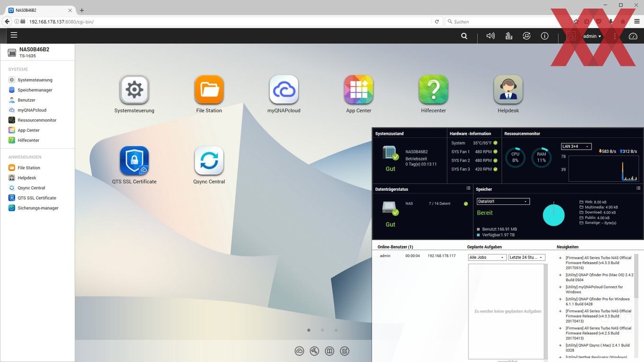The height and width of the screenshot is (362, 644).
Task: Expand QNAP Qsync Mac news item
Action: (560, 345)
